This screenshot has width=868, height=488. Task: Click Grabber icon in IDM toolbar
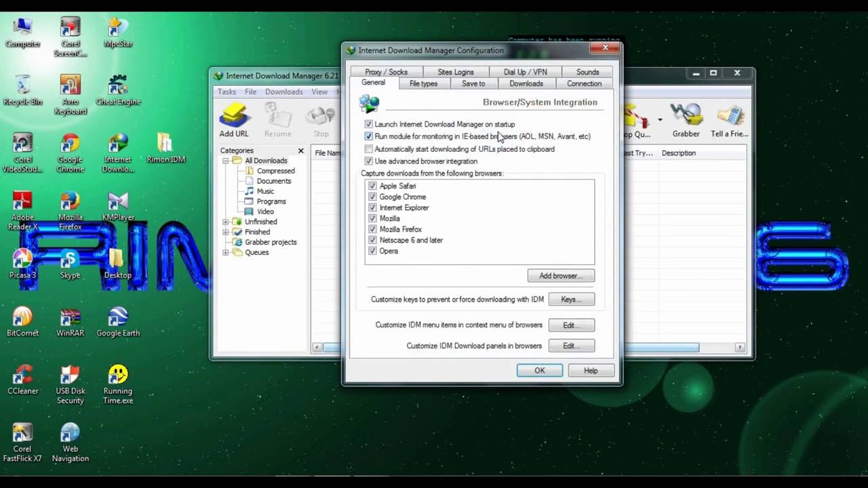(686, 120)
